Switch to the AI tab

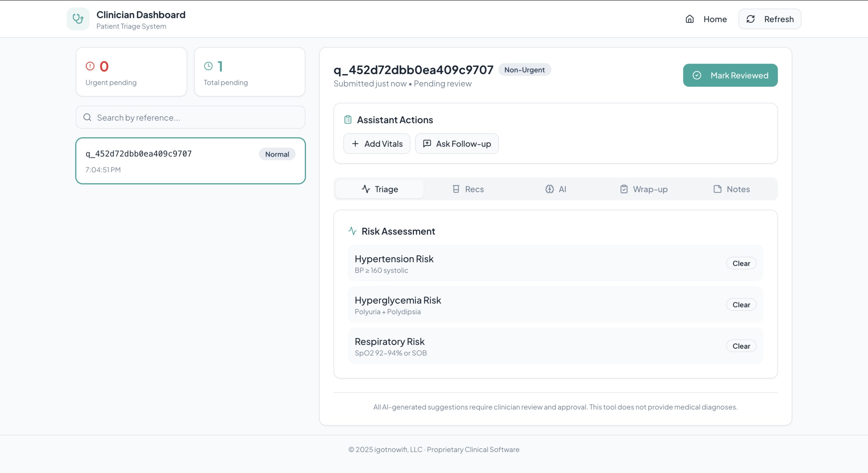click(x=556, y=189)
